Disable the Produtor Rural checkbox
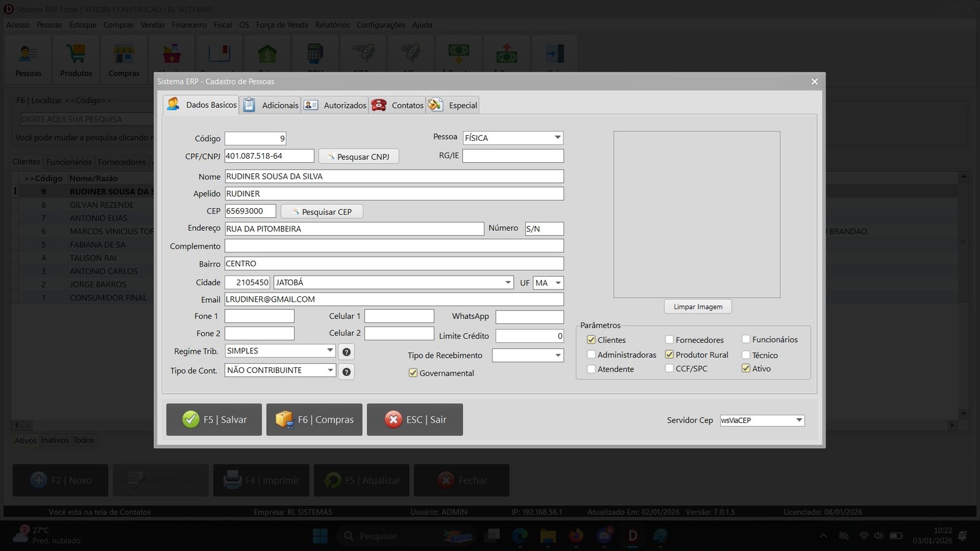 669,354
